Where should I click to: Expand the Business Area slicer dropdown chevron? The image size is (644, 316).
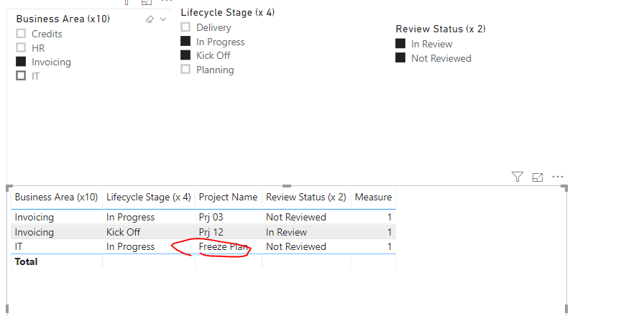163,19
